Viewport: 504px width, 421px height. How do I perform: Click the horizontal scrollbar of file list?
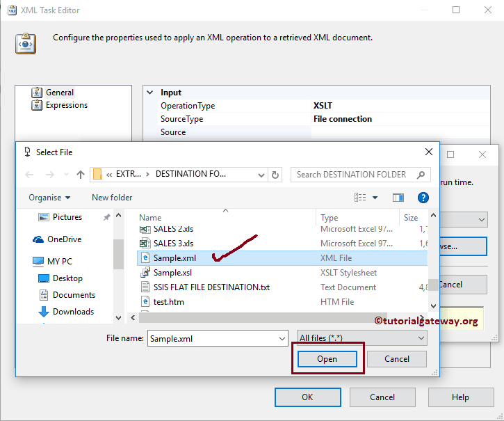[x=263, y=318]
